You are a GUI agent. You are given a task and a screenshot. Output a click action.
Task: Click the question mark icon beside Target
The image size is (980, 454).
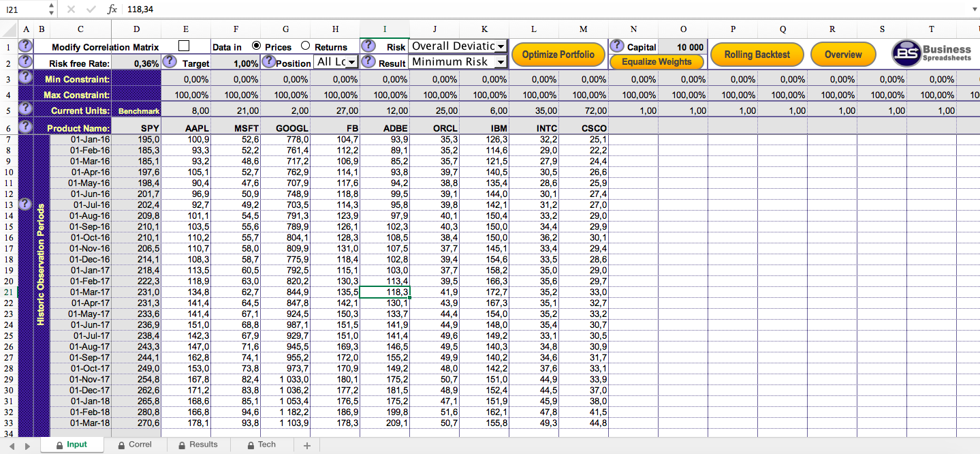point(170,62)
